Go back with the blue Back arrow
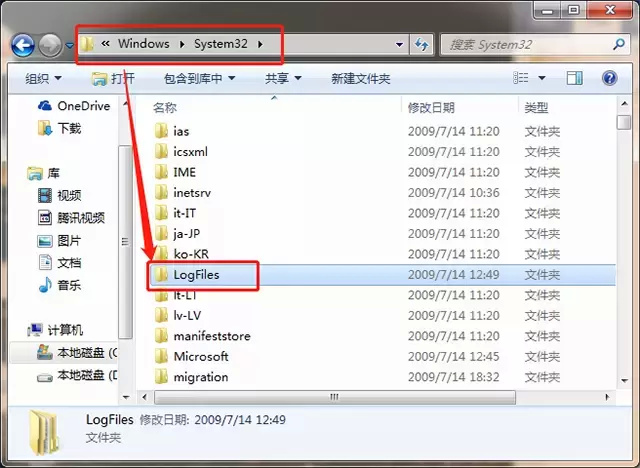640x468 pixels. pos(23,45)
